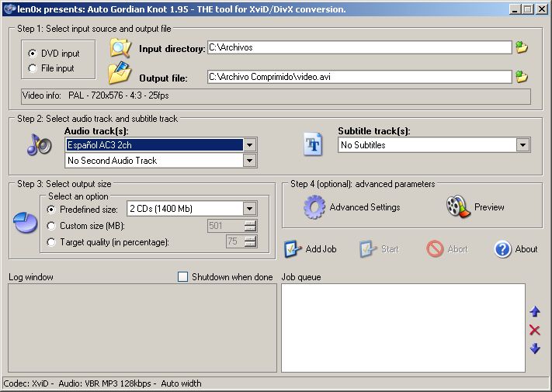The image size is (552, 392).
Task: Click the Preview label
Action: coord(489,207)
